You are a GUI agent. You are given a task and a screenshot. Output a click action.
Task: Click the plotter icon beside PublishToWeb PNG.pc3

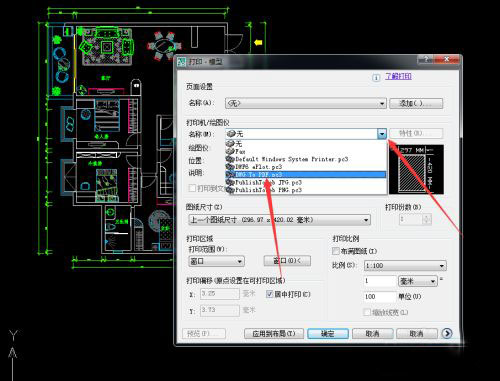tap(230, 190)
